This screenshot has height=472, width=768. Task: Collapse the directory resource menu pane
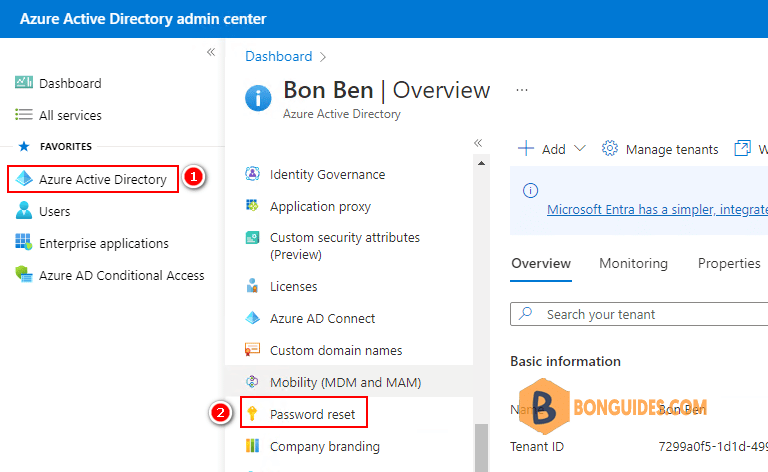pyautogui.click(x=479, y=143)
